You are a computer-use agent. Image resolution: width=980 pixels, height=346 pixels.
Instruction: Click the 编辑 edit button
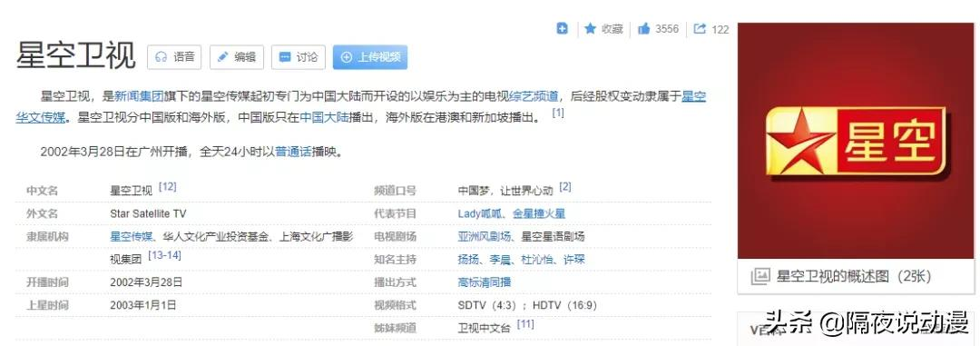(x=236, y=57)
